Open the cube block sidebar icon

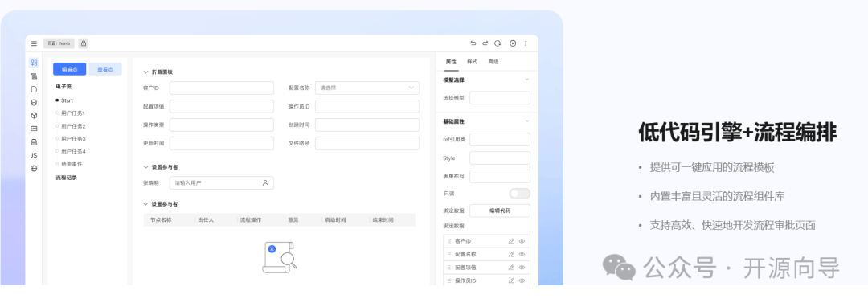[x=35, y=115]
